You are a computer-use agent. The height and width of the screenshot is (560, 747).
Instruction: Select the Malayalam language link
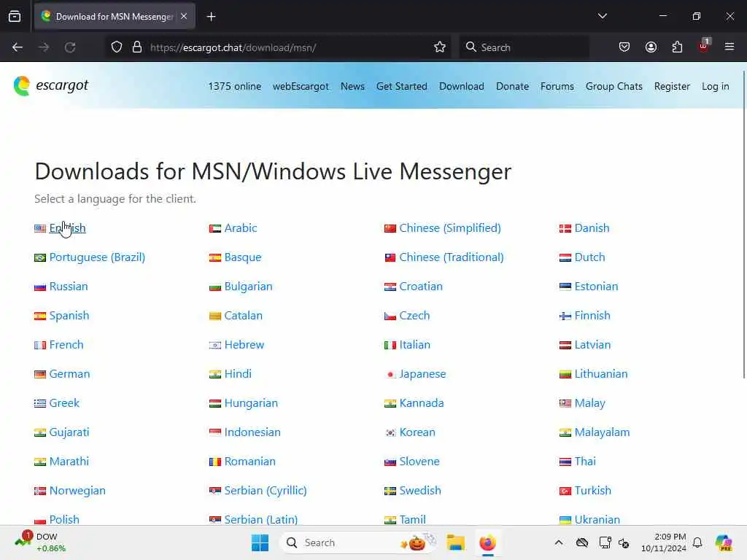[x=602, y=432]
